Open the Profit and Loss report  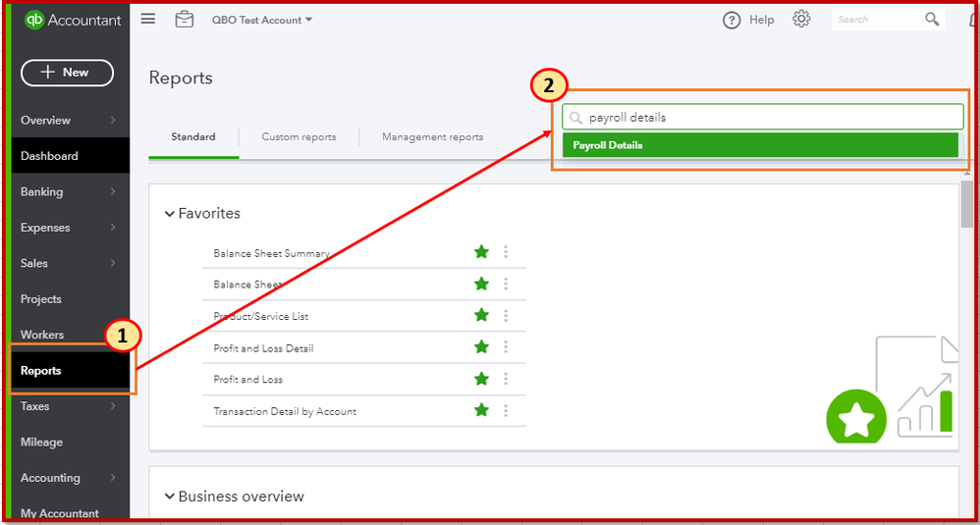[247, 380]
